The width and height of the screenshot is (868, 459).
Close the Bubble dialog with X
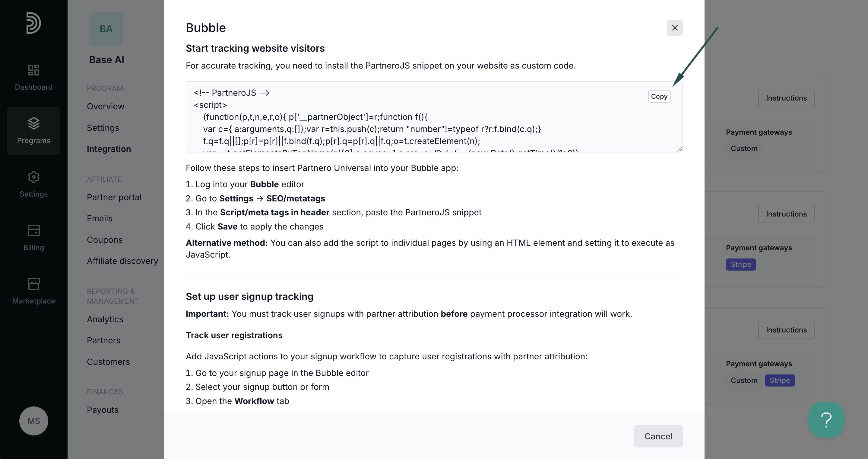pyautogui.click(x=675, y=28)
